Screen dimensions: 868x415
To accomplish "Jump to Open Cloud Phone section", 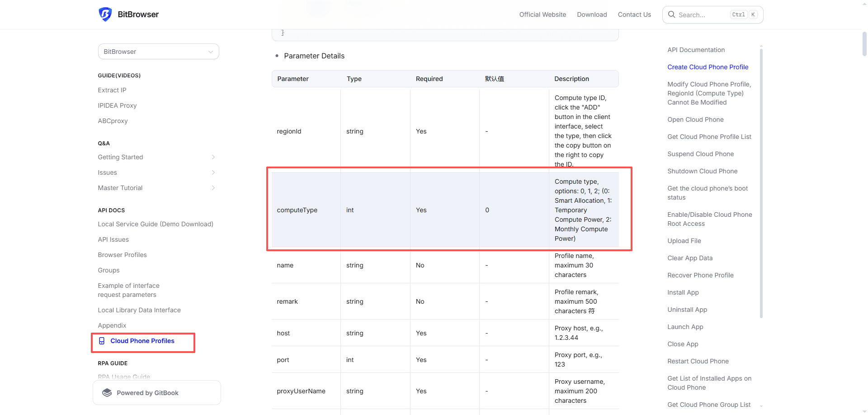I will (x=695, y=119).
